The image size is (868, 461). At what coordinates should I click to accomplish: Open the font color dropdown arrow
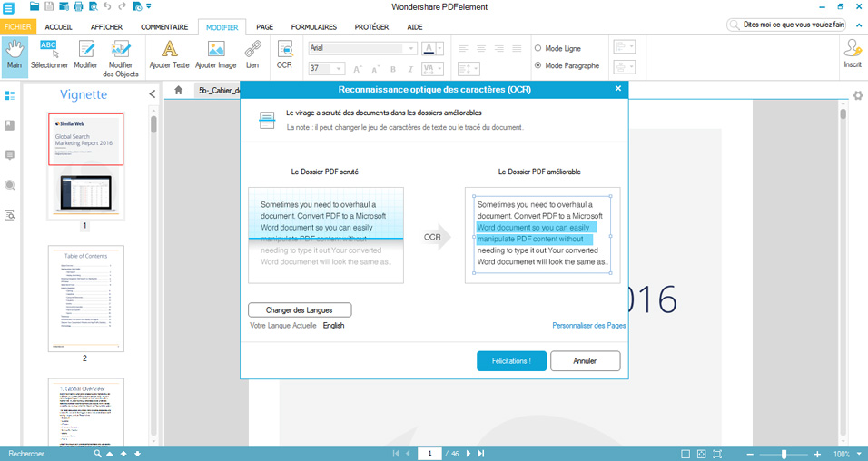click(x=440, y=49)
